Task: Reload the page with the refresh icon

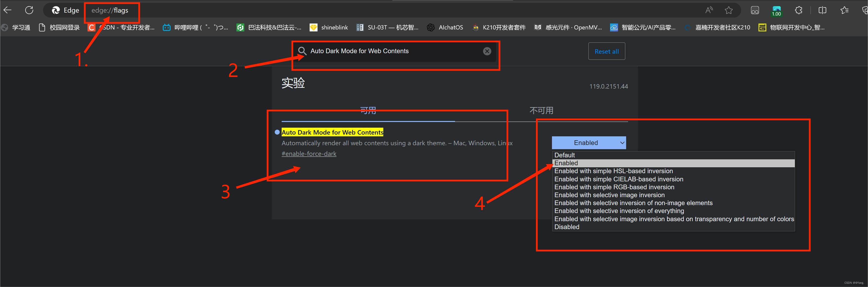Action: click(x=29, y=10)
